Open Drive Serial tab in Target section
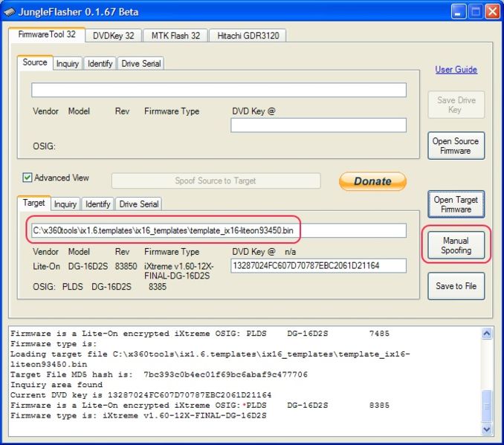 pos(139,204)
